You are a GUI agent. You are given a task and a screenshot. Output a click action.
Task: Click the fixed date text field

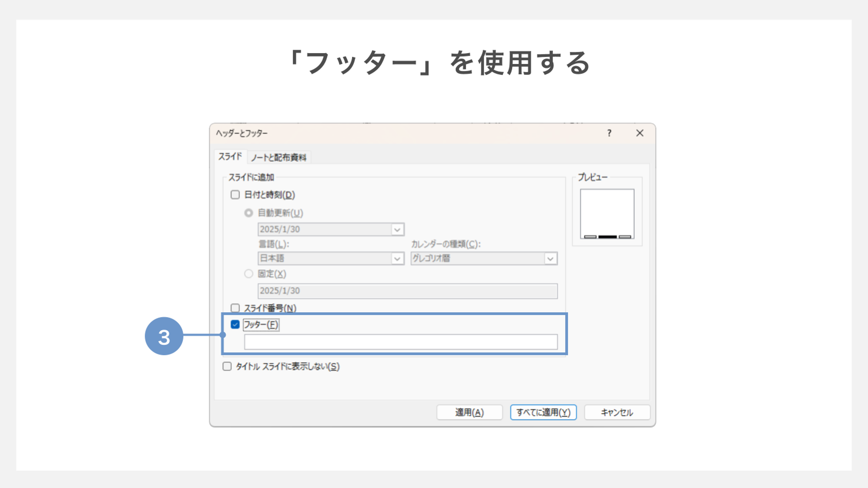tap(408, 291)
